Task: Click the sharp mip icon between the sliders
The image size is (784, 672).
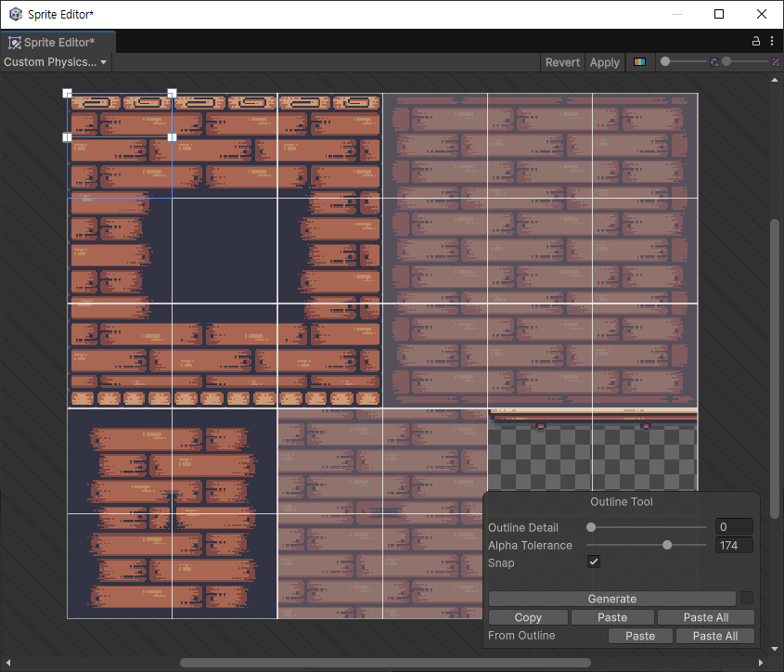Action: pyautogui.click(x=714, y=62)
